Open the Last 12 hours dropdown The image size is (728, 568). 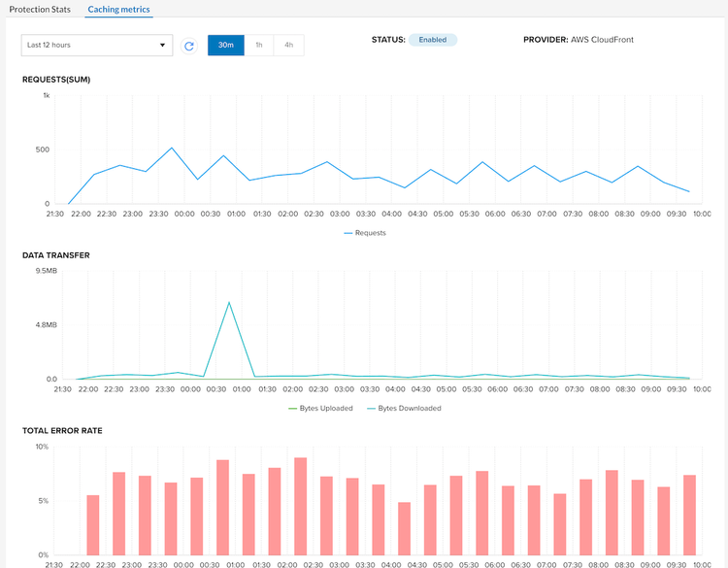click(x=96, y=46)
